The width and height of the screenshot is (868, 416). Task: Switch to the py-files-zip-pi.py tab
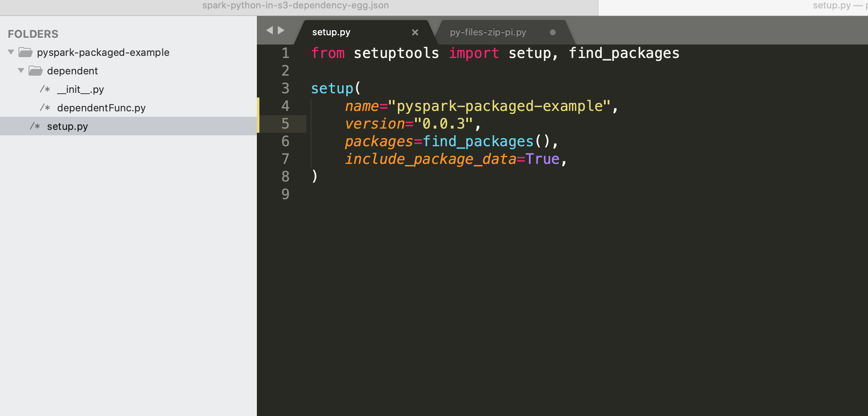pos(488,32)
